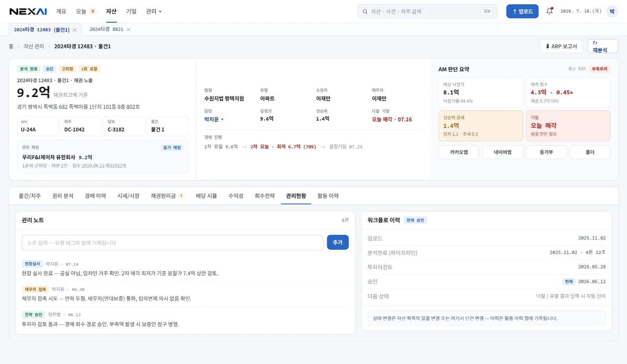
Task: Open the 활동 이력 tab
Action: coord(328,196)
